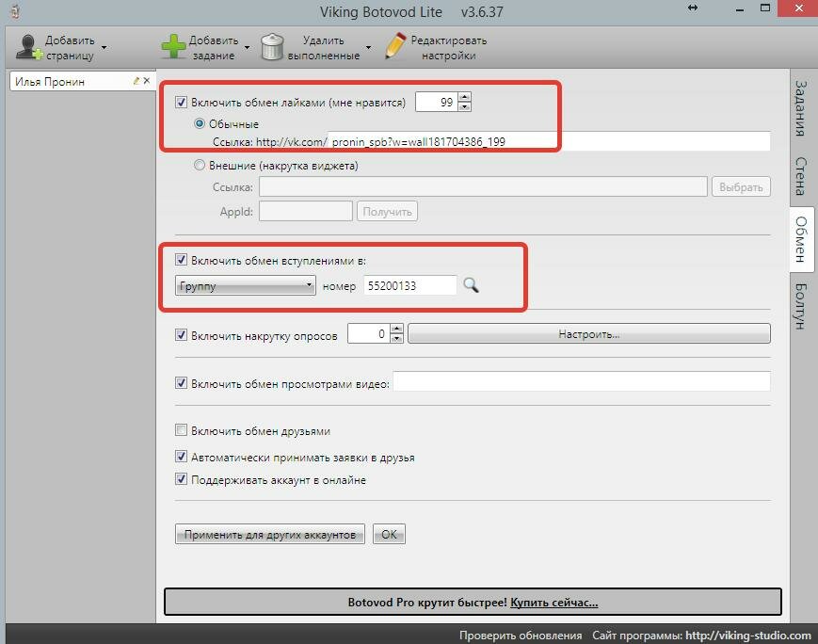Click the app icon in title bar
This screenshot has width=818, height=644.
point(16,11)
